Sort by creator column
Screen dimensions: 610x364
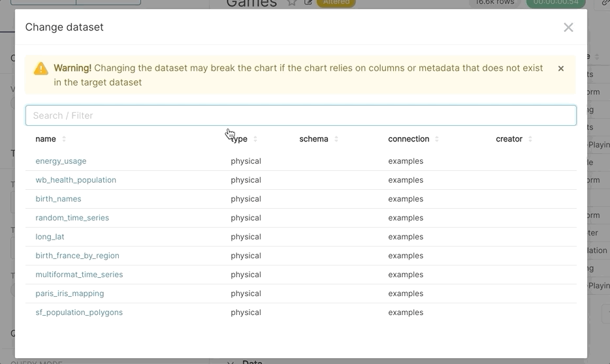[x=530, y=139]
